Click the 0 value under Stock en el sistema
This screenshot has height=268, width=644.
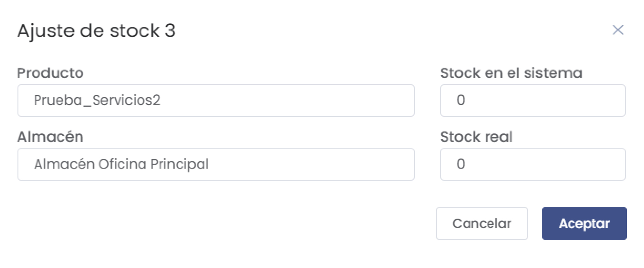pos(461,100)
